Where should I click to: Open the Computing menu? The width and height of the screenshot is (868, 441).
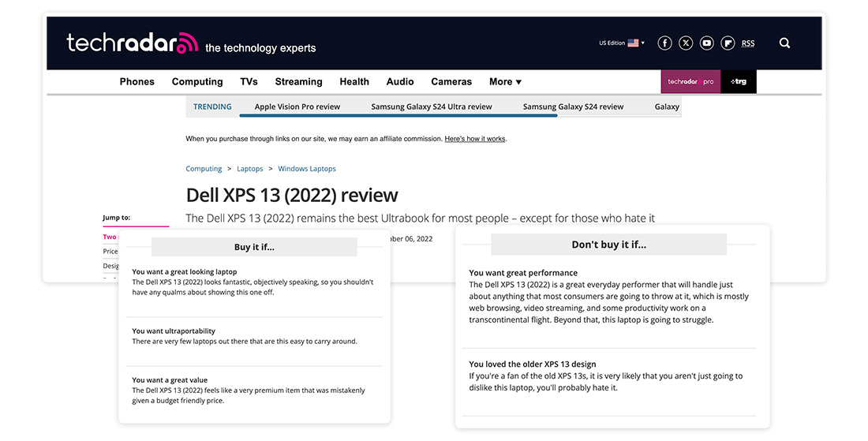[x=197, y=82]
